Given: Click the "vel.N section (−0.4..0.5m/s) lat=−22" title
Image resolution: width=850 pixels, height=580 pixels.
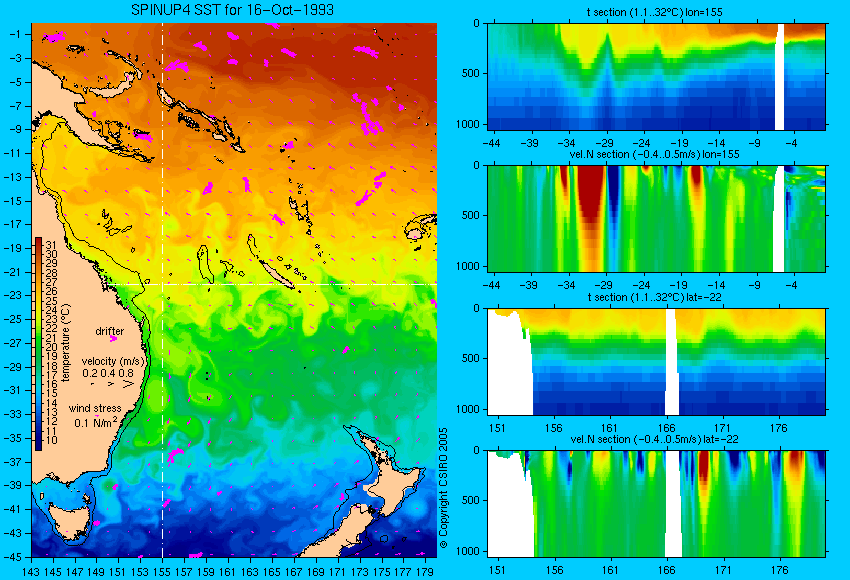Looking at the screenshot, I should tap(654, 439).
